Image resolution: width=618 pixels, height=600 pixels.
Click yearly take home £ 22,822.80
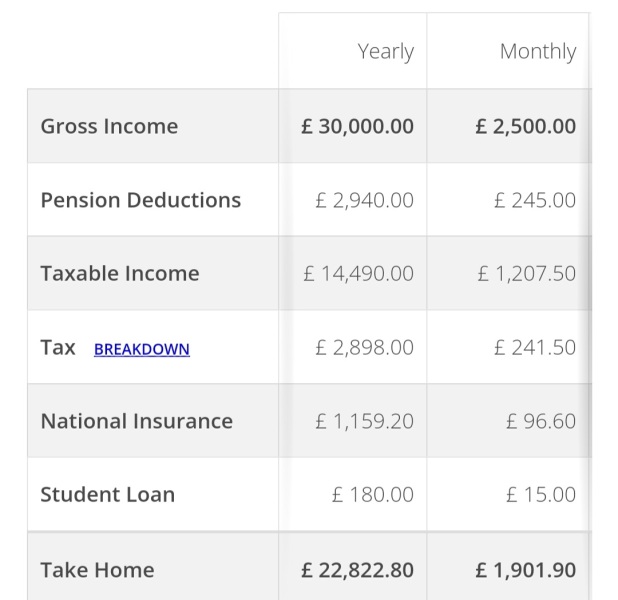(x=357, y=570)
